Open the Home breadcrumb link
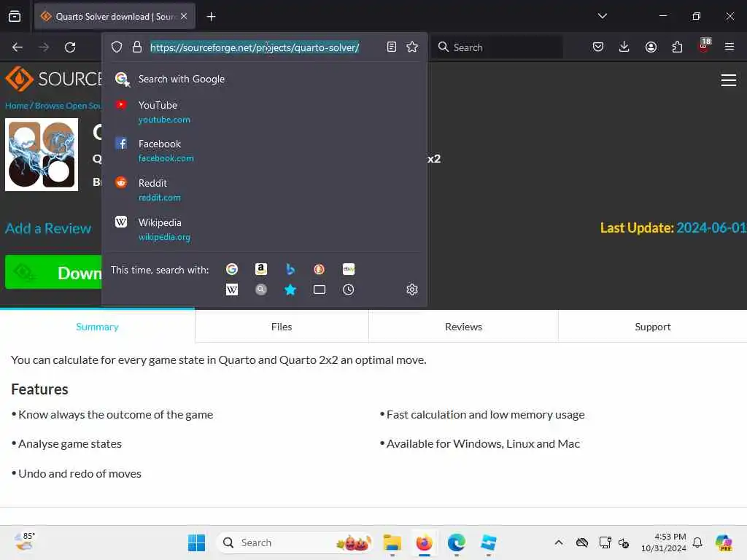The image size is (747, 560). [17, 106]
